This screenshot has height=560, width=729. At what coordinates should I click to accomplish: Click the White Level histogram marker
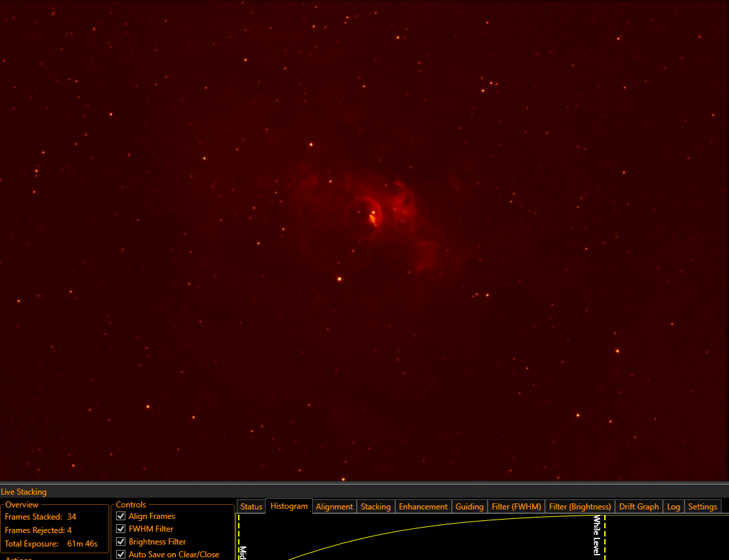[604, 537]
